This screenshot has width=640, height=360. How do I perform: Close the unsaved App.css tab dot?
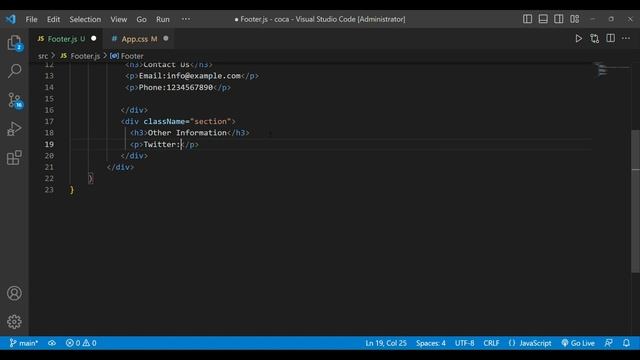[166, 38]
